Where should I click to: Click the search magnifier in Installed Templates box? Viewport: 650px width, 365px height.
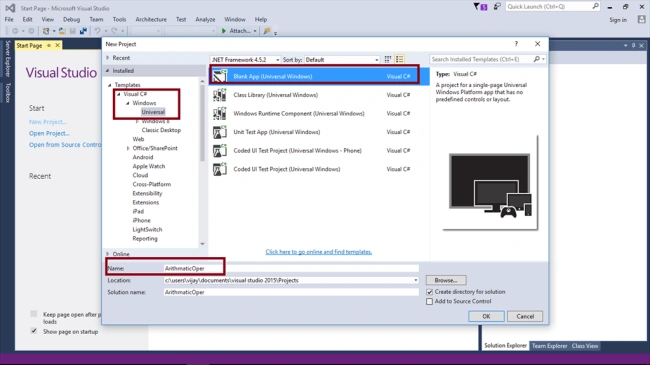pyautogui.click(x=536, y=59)
